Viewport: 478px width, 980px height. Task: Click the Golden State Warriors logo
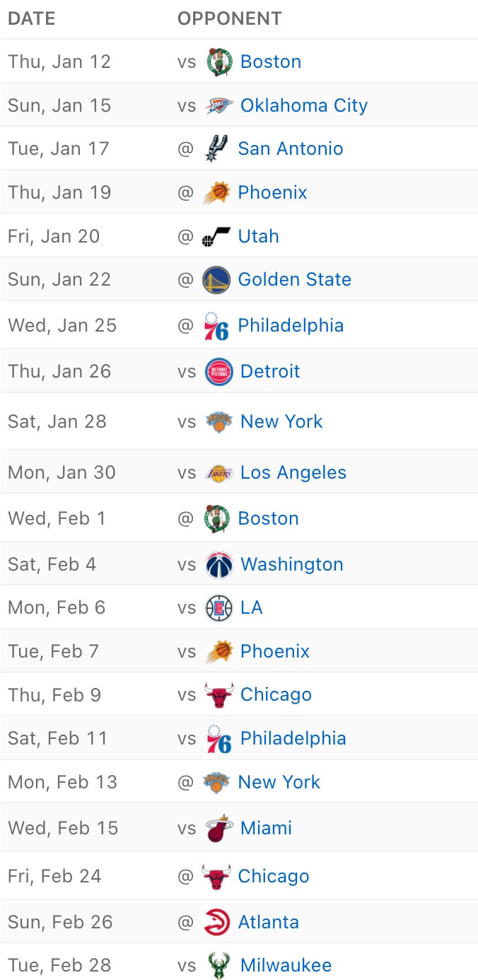click(x=216, y=280)
